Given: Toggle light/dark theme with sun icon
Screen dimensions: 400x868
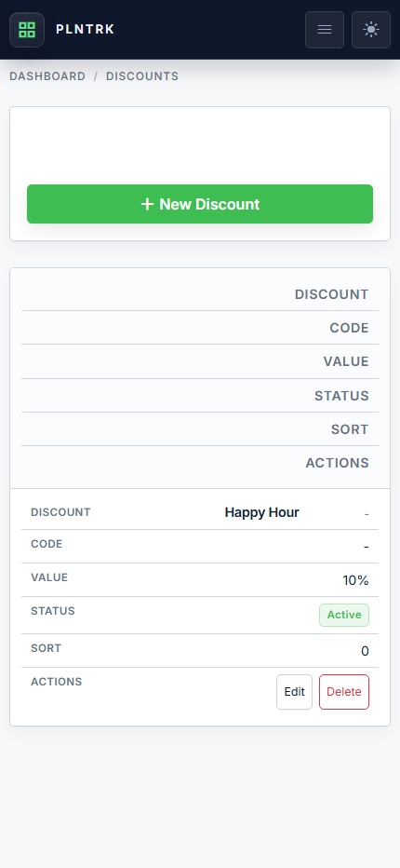Looking at the screenshot, I should click(371, 30).
